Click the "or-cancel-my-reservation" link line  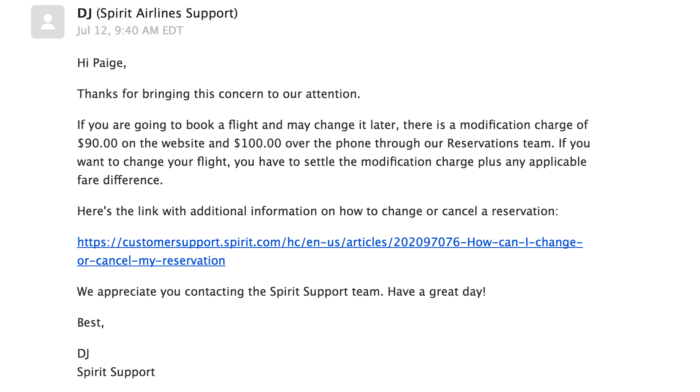151,261
